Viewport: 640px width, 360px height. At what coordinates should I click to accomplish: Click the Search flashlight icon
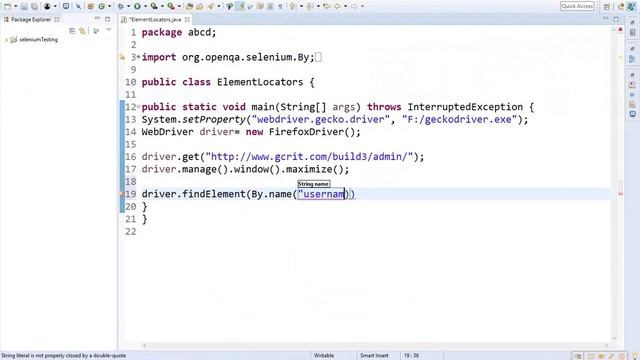(x=211, y=7)
